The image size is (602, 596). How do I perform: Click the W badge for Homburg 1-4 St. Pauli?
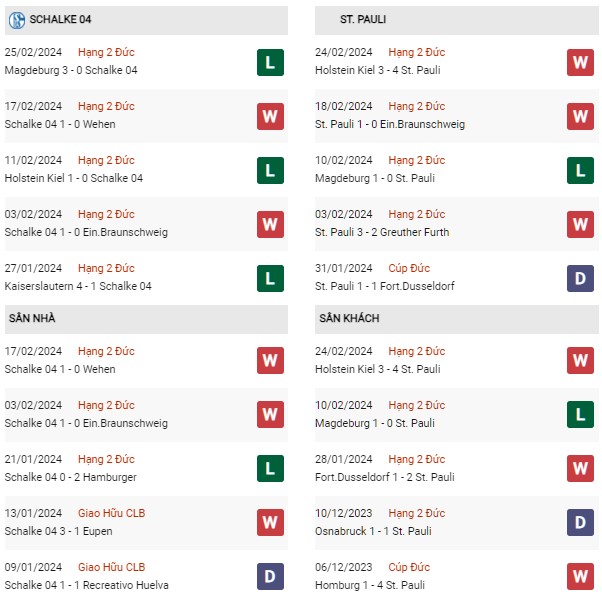pos(580,576)
